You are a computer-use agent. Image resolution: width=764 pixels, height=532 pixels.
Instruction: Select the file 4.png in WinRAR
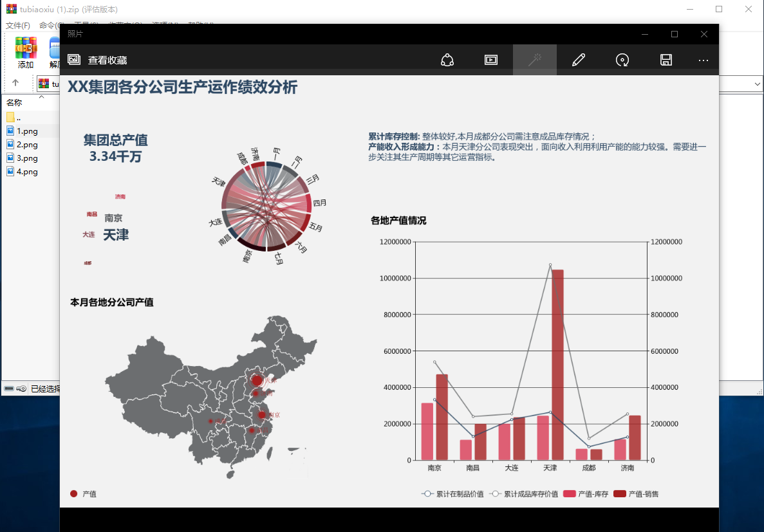click(23, 172)
